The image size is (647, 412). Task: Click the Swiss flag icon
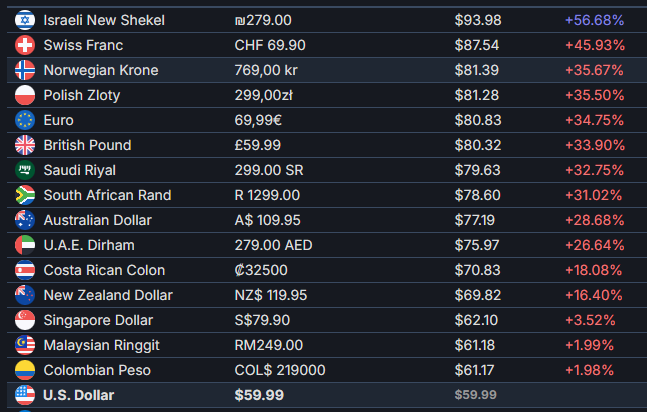(x=25, y=45)
